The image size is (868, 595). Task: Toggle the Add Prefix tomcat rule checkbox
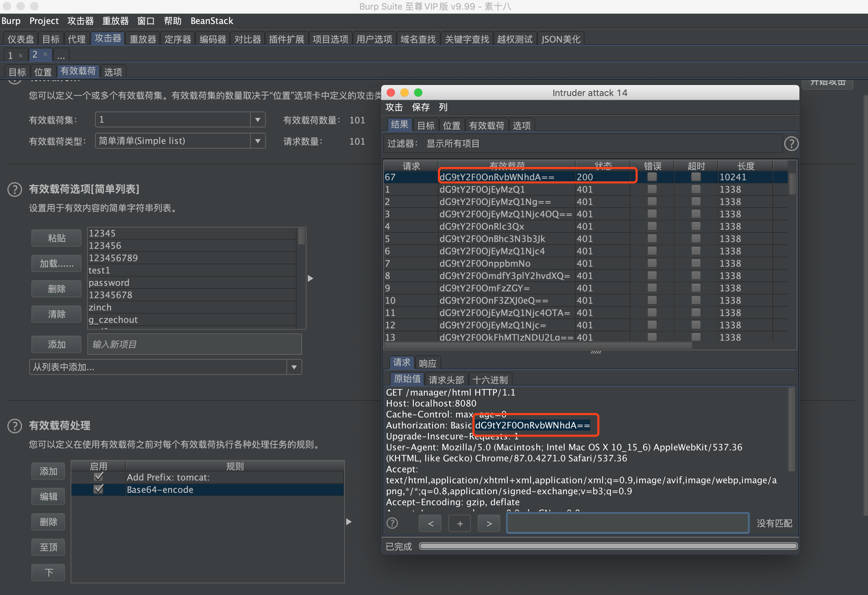[x=99, y=477]
